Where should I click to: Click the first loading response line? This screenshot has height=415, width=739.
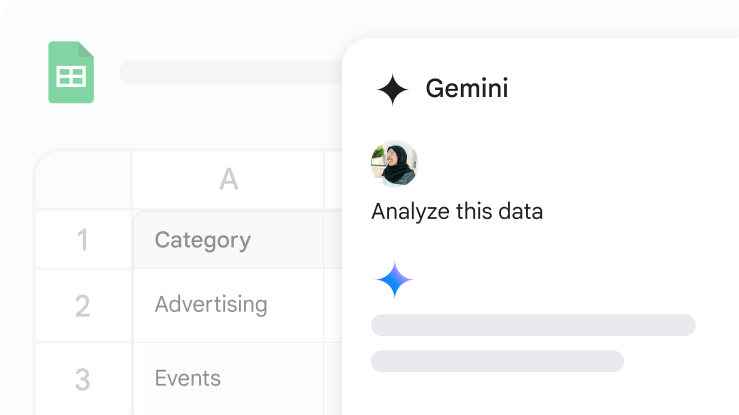533,325
